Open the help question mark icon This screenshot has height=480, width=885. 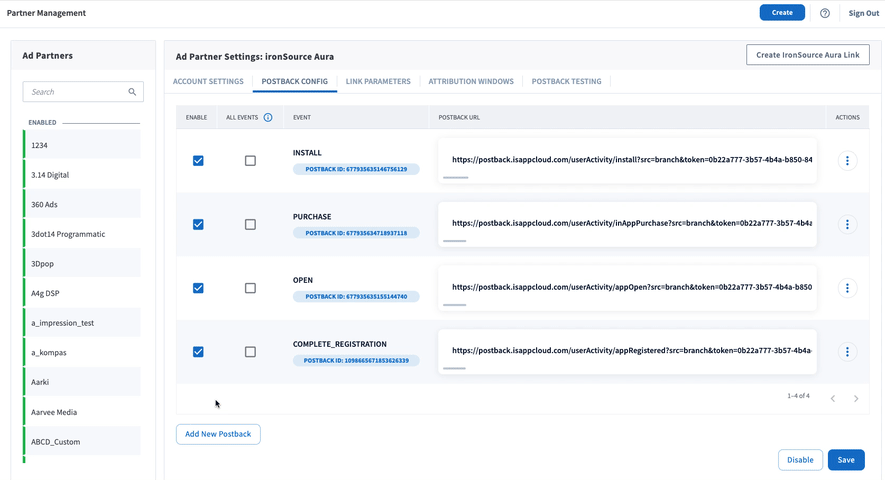(x=825, y=13)
